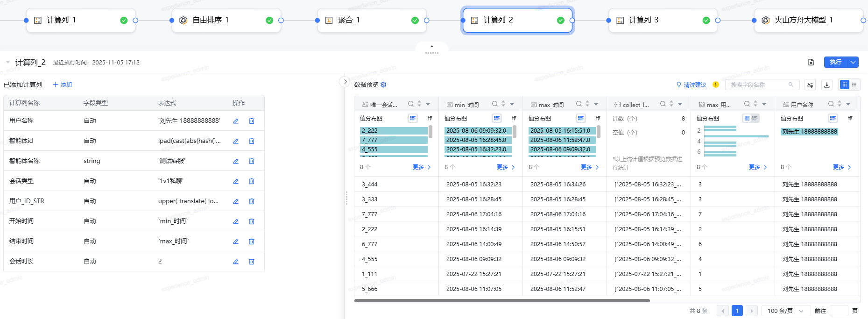868x319 pixels.
Task: Open the 数据预览 settings gear
Action: click(383, 85)
